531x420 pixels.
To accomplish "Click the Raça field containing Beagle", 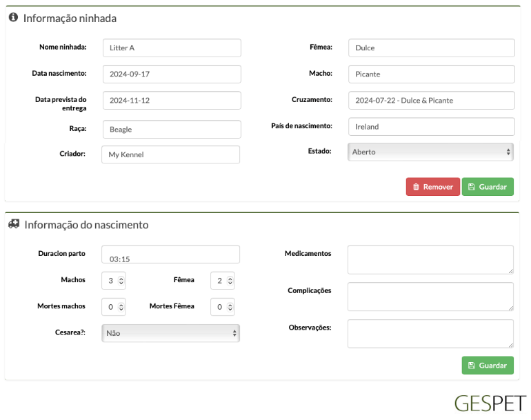I will [172, 130].
